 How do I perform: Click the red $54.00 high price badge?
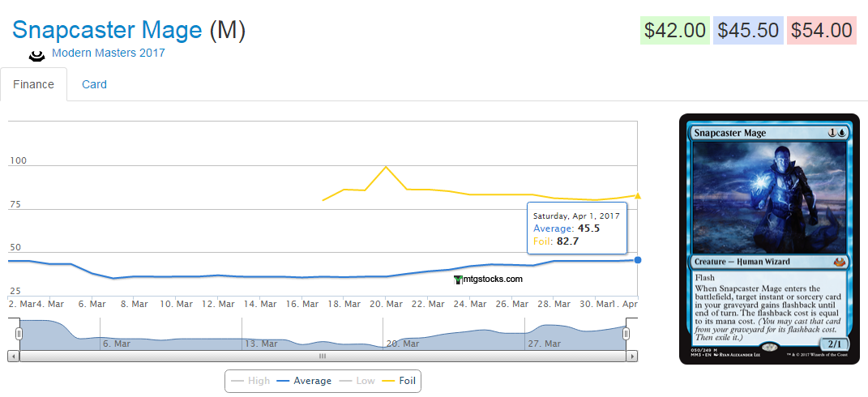click(x=822, y=31)
